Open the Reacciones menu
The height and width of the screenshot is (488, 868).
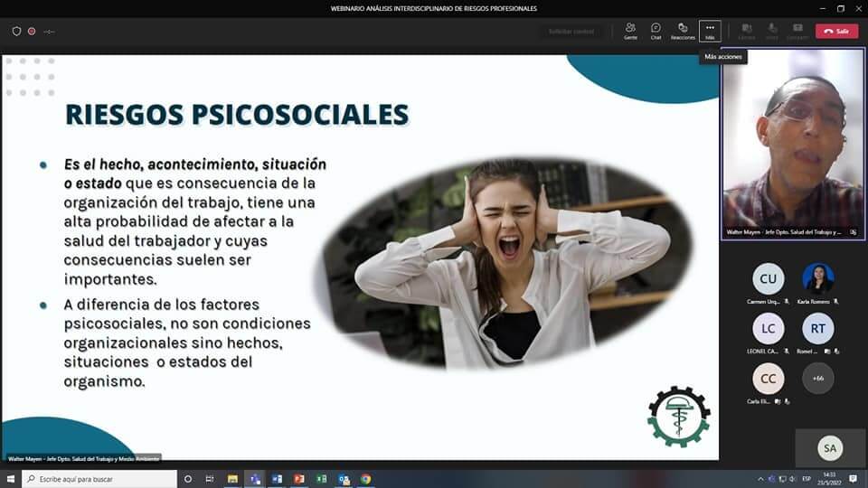click(x=683, y=31)
